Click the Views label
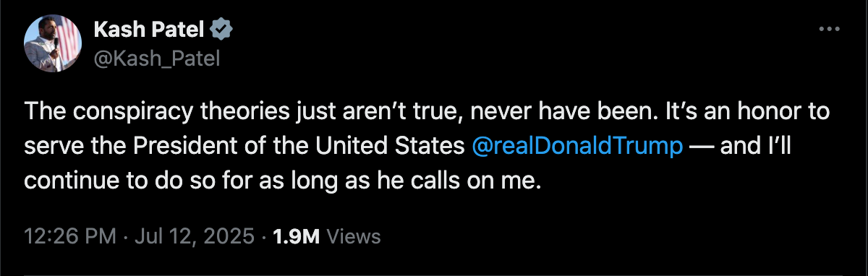Image resolution: width=868 pixels, height=276 pixels. coord(354,236)
